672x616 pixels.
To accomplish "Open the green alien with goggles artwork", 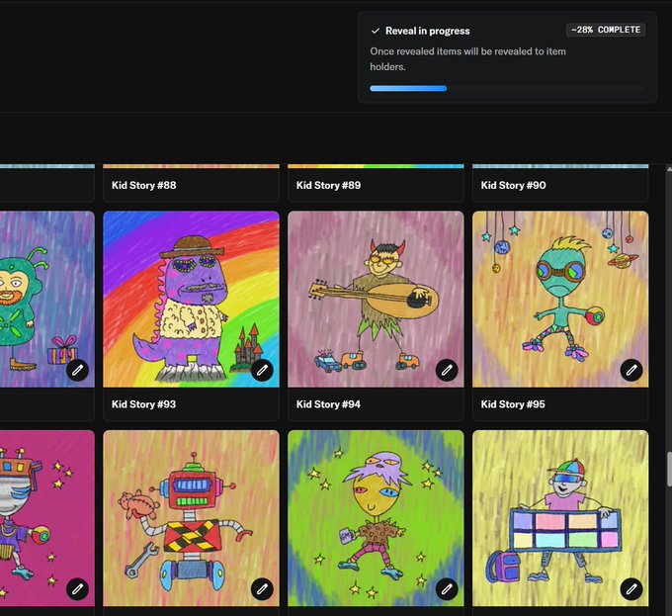I will coord(560,300).
